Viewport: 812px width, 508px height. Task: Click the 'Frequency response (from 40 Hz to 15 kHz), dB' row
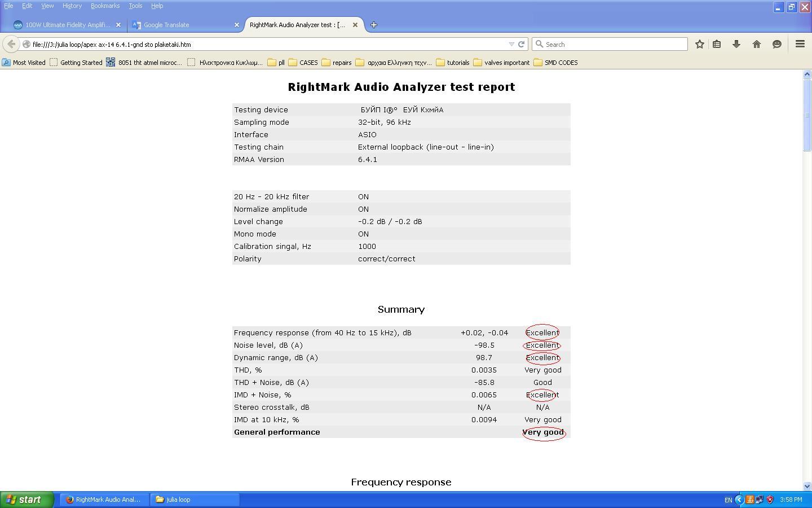(x=401, y=332)
